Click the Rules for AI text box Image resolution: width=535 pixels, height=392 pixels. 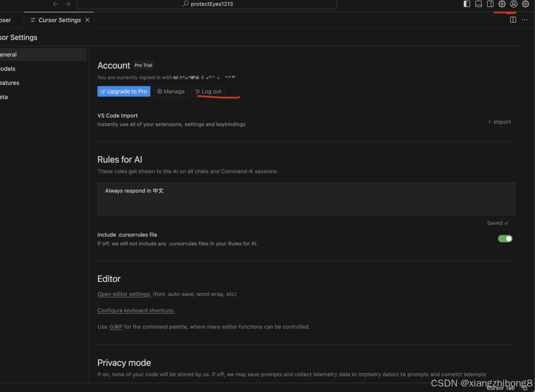point(306,199)
